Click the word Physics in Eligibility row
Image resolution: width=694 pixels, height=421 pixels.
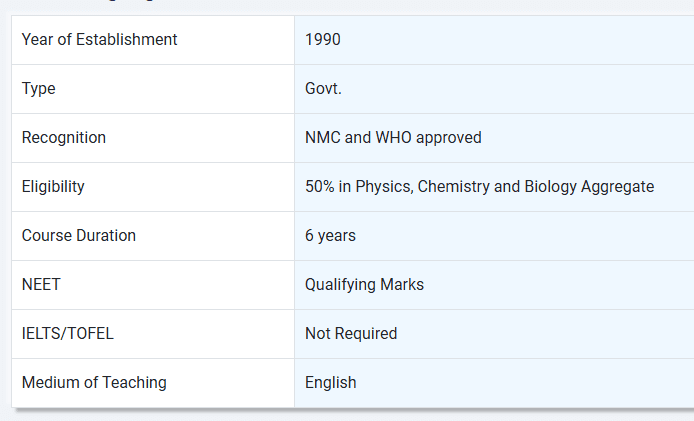coord(384,187)
